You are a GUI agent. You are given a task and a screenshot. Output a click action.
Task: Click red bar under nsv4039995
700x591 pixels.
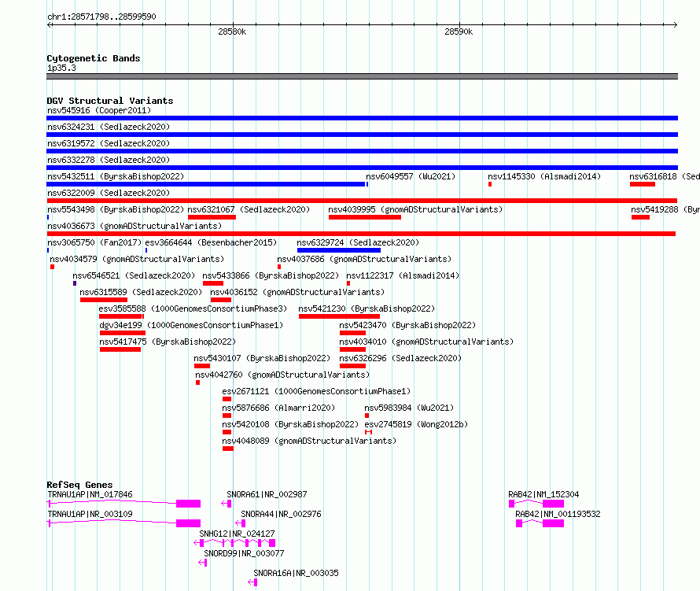coord(365,217)
